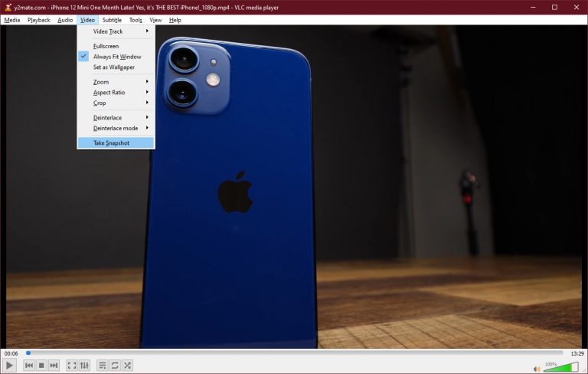Screen dimensions: 588x374
Task: Click the seek bar timeline
Action: (294, 353)
